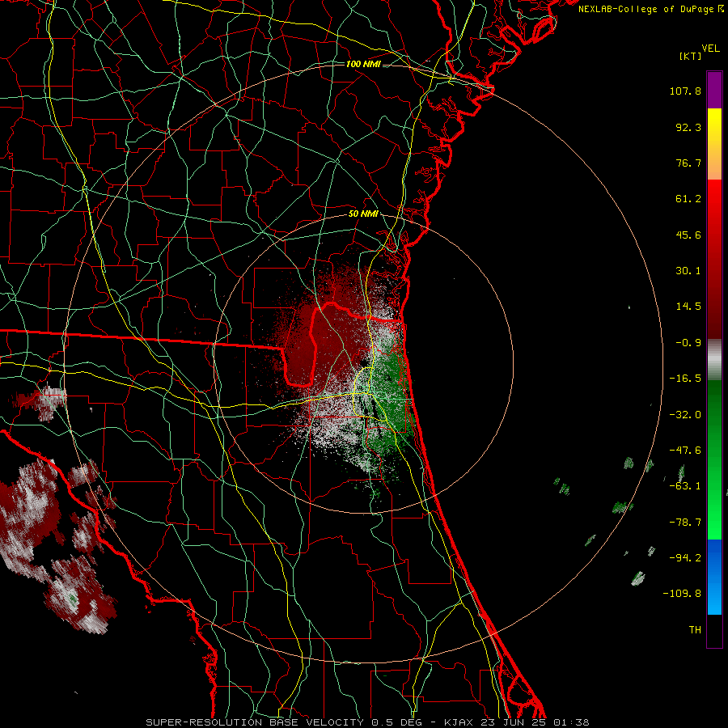Click the VEL legend heading

(x=710, y=49)
